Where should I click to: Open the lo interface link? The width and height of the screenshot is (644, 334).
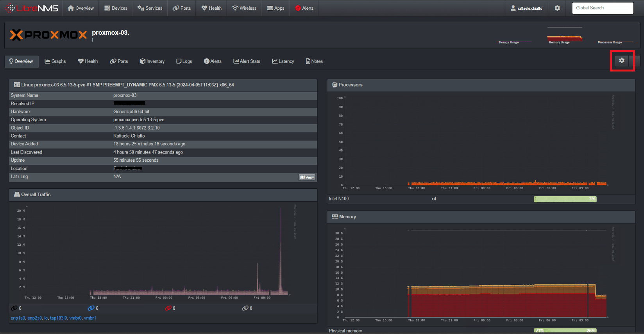(x=46, y=318)
